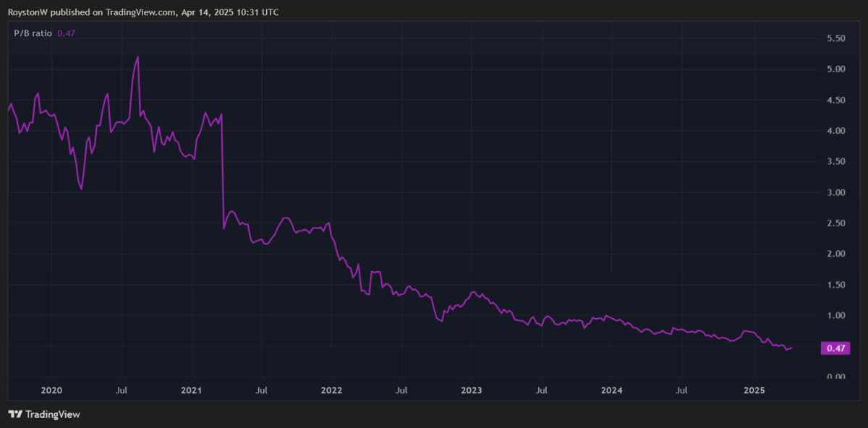Click the highlighted 0.47 price tag on axis
Image resolution: width=868 pixels, height=428 pixels.
click(x=836, y=348)
